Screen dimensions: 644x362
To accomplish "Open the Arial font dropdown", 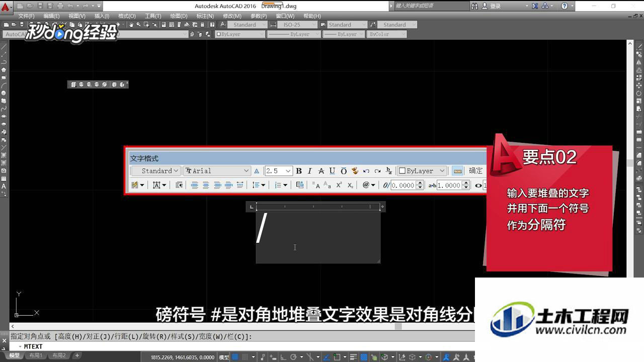I will [217, 171].
